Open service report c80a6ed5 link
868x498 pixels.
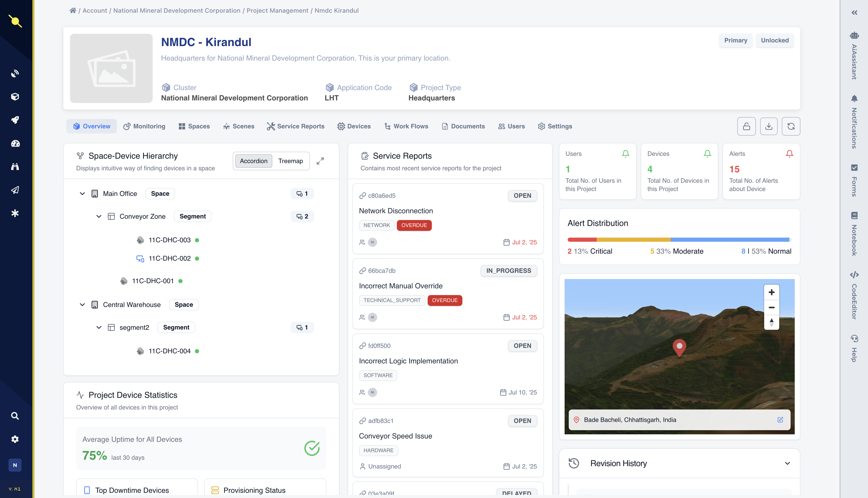[x=381, y=196]
